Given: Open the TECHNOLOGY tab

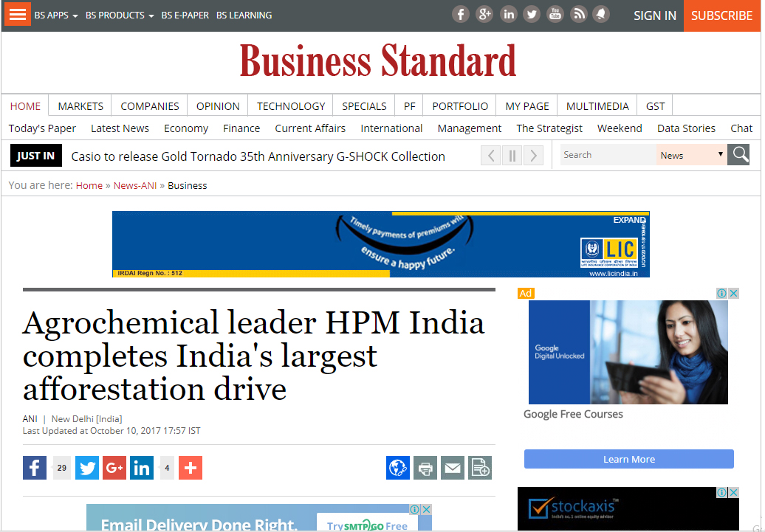Looking at the screenshot, I should (x=291, y=106).
